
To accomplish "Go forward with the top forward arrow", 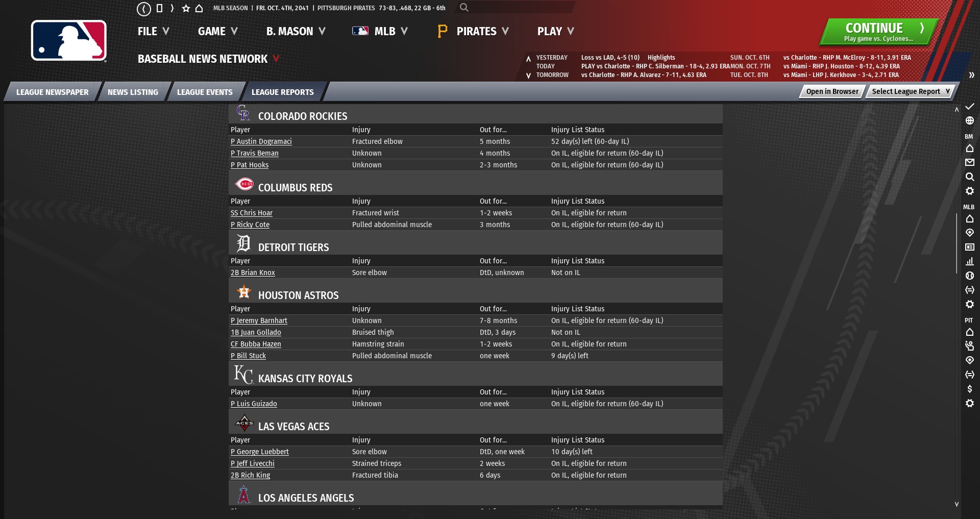I will (172, 8).
